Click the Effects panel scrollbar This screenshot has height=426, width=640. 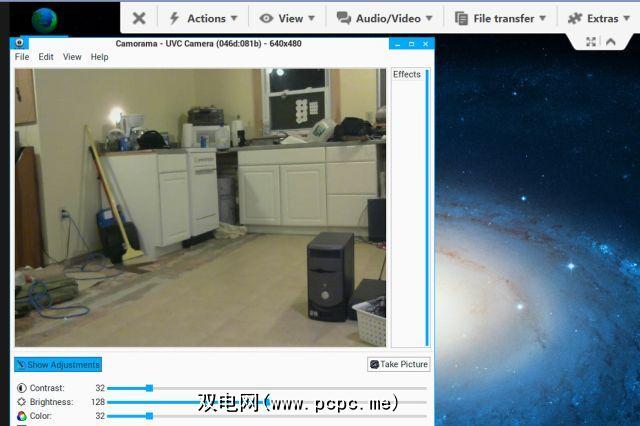click(x=427, y=208)
